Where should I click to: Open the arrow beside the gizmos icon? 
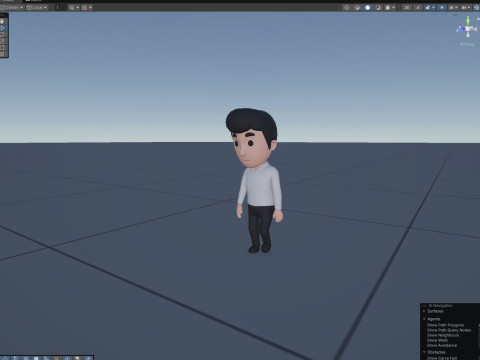click(x=469, y=7)
